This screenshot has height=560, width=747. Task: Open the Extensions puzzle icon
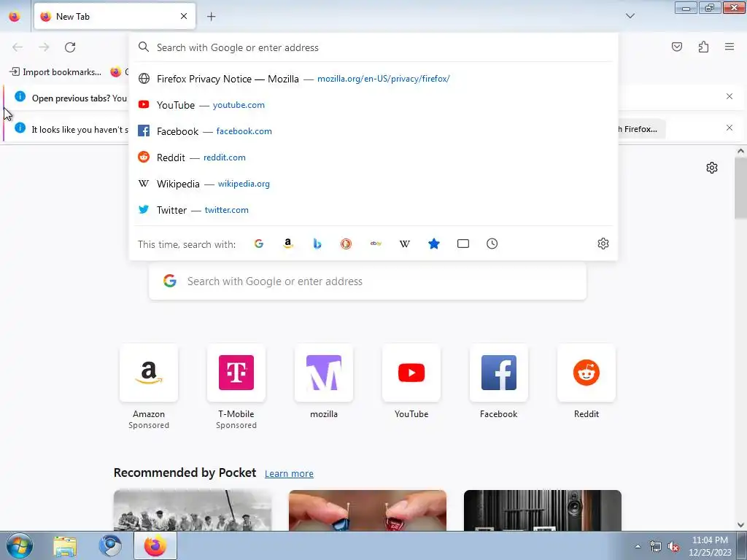pos(703,47)
